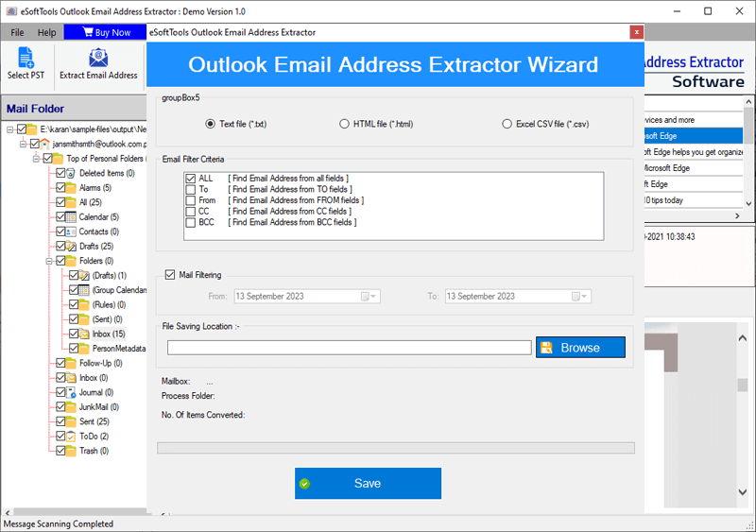Screen dimensions: 756x532
Task: Select the (Sent) (0) folder icon
Action: [84, 319]
